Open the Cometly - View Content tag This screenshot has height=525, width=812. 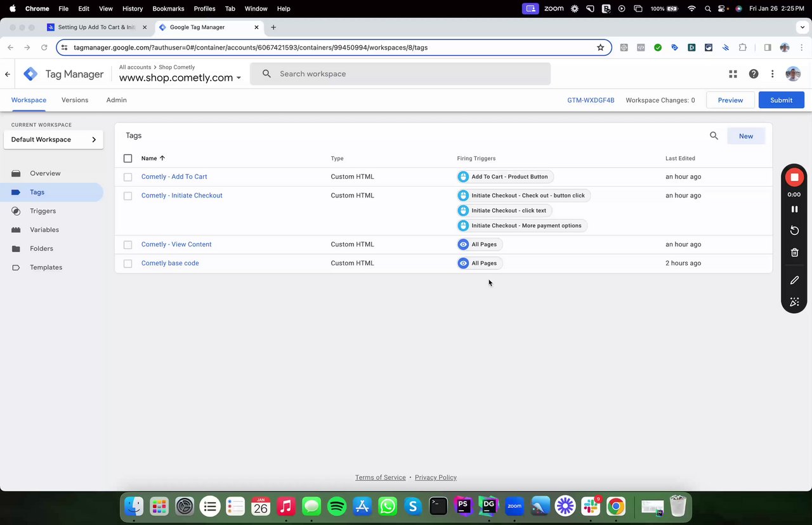[176, 244]
